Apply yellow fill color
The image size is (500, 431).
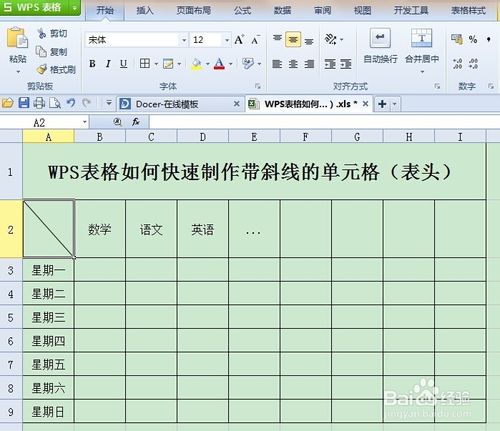tap(197, 64)
